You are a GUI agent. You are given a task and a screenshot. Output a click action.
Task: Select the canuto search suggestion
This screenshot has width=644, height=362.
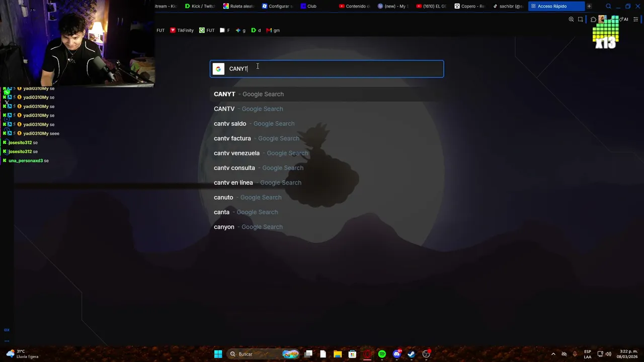tap(327, 197)
